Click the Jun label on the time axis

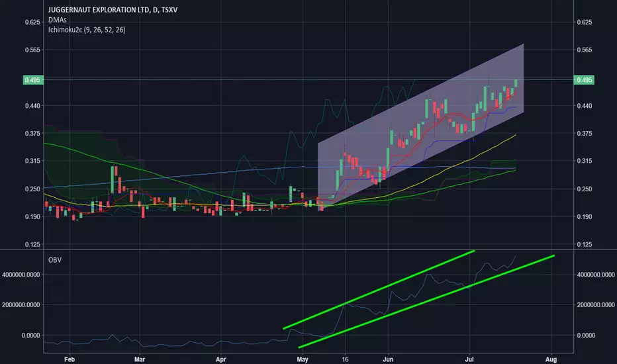(x=388, y=359)
